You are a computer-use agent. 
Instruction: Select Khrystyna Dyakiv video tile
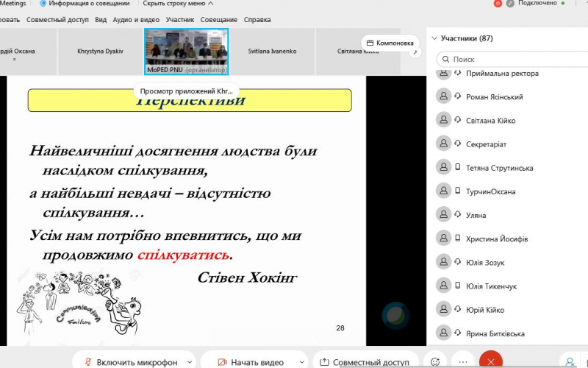pos(101,52)
